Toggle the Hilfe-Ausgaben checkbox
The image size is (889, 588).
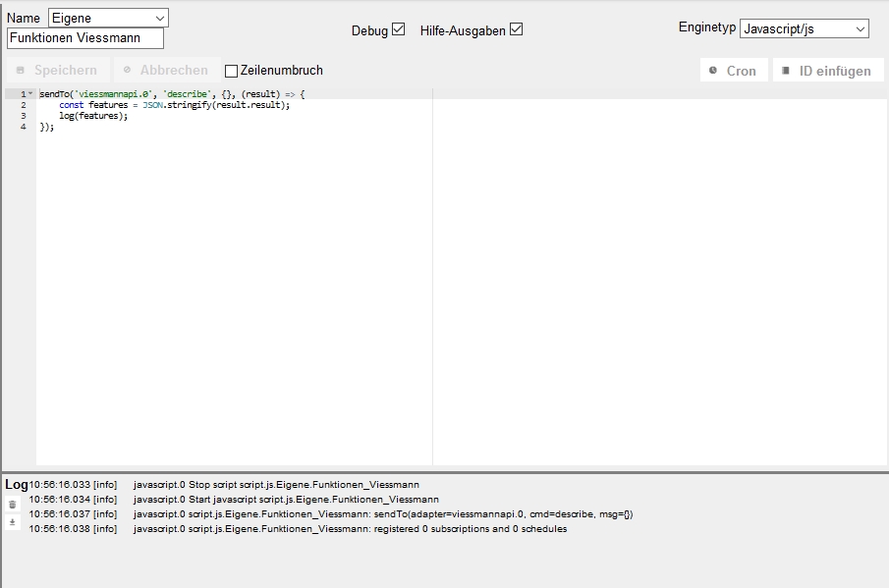(x=516, y=28)
